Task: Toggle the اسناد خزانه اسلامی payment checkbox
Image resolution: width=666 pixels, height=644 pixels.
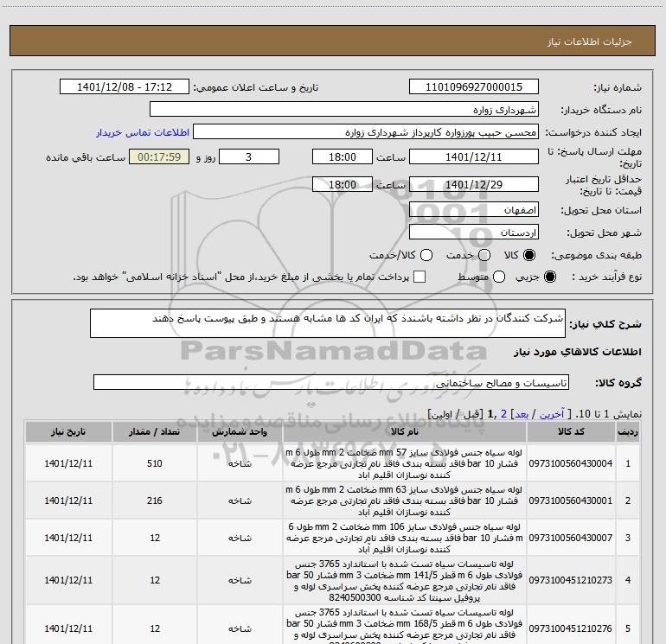Action: click(x=419, y=277)
